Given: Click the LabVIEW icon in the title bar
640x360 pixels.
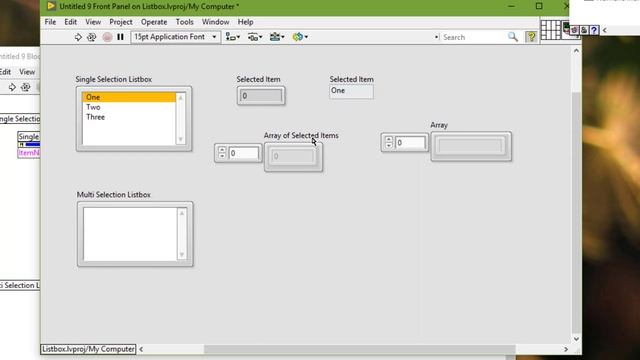Looking at the screenshot, I should click(51, 6).
